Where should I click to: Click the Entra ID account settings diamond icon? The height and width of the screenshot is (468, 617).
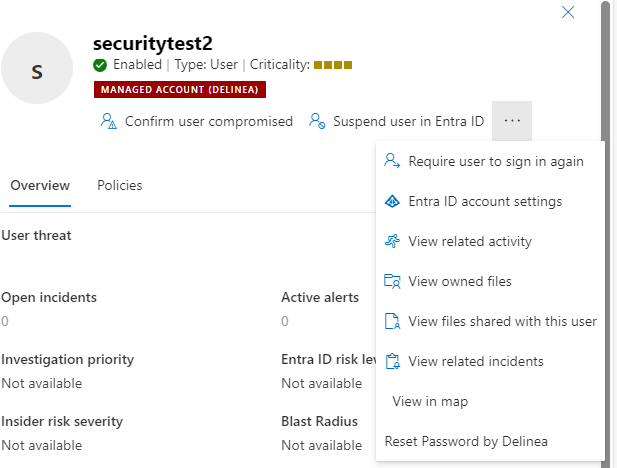[392, 201]
